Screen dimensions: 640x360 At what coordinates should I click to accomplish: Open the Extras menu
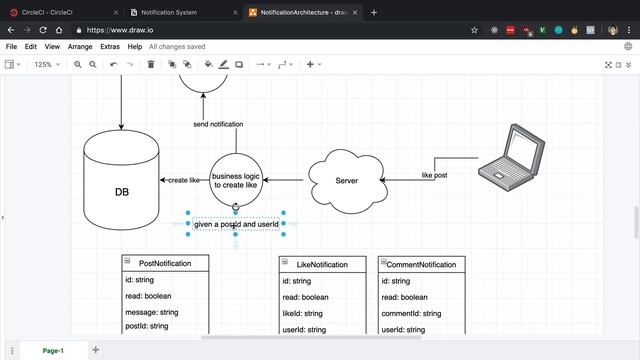(x=110, y=47)
